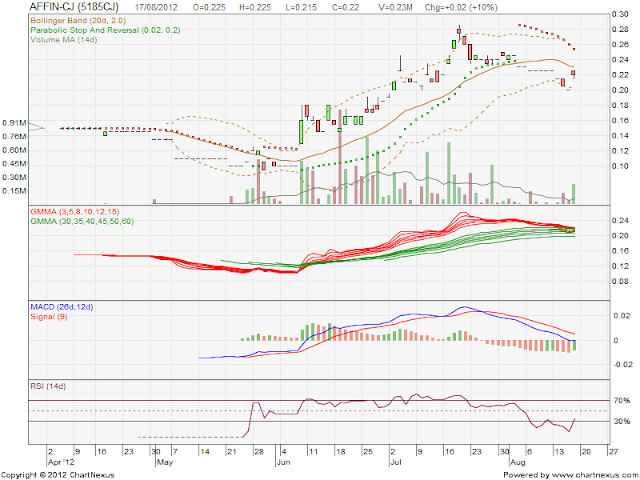Click the 0.15M volume axis label

(15, 191)
